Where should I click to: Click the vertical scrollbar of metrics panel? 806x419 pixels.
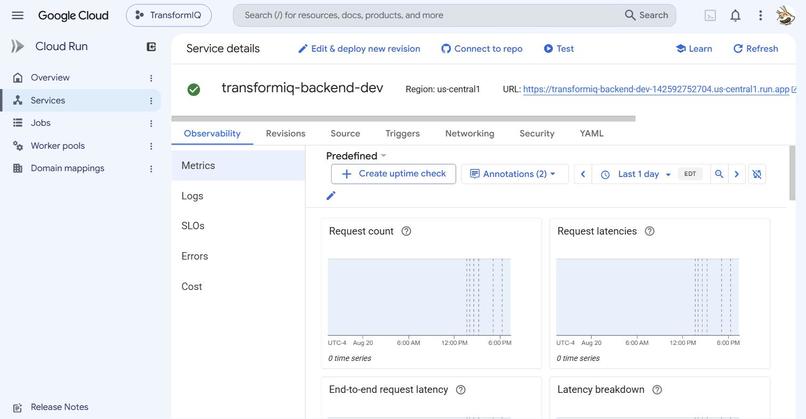pos(792,173)
